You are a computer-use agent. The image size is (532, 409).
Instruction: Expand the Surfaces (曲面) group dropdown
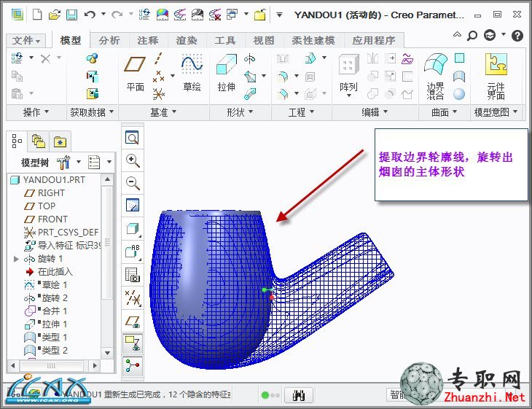(444, 112)
